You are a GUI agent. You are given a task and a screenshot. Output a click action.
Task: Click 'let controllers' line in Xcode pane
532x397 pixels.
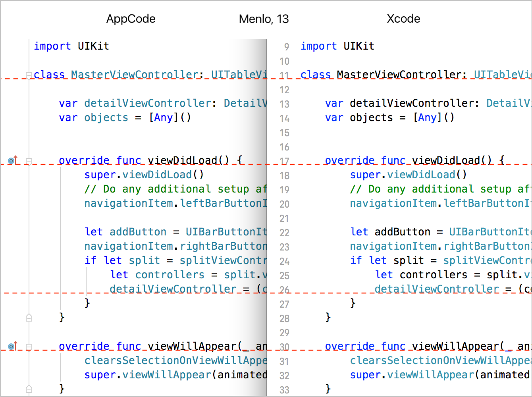(453, 275)
